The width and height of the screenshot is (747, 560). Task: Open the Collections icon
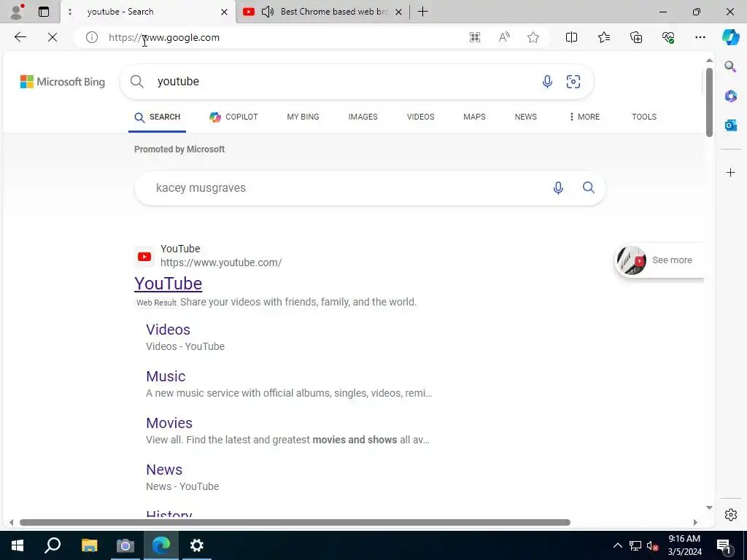coord(636,37)
